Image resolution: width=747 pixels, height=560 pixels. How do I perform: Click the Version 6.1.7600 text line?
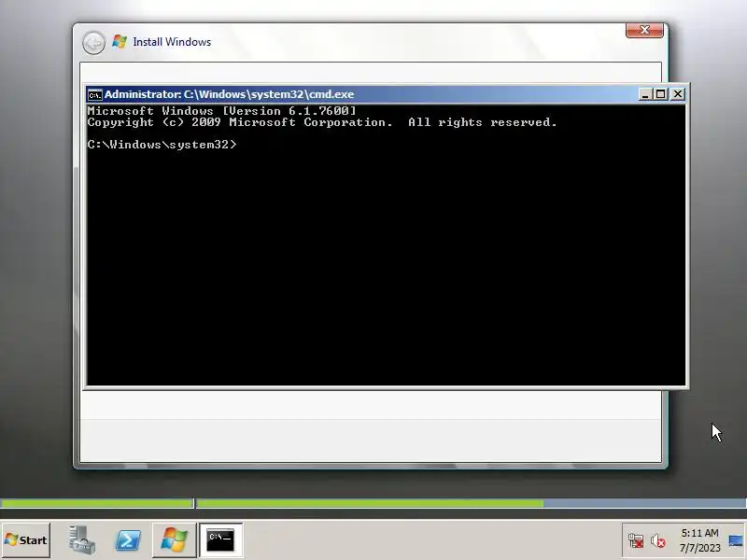point(221,111)
